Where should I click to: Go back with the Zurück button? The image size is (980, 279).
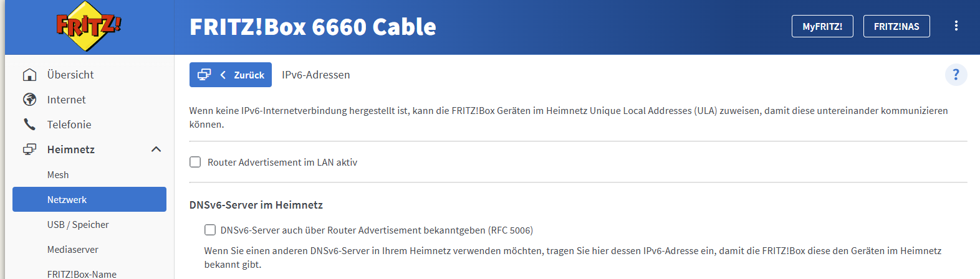tap(243, 75)
